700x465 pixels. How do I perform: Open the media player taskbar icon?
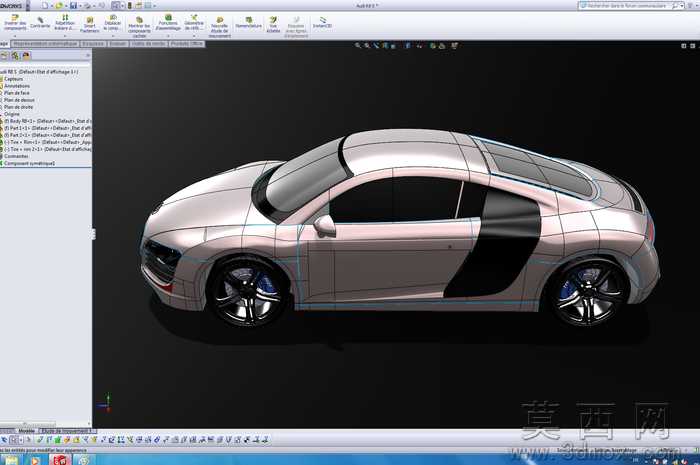(x=35, y=460)
